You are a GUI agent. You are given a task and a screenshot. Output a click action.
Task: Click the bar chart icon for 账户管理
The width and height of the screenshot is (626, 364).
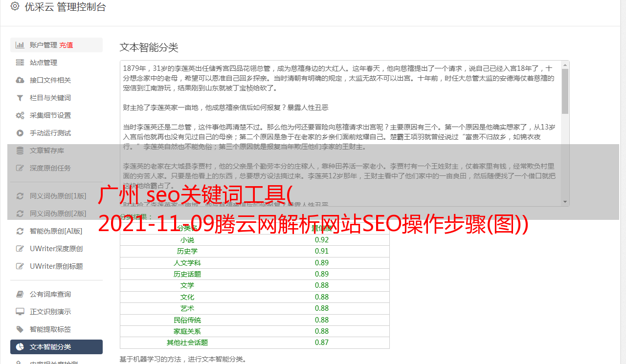click(20, 45)
